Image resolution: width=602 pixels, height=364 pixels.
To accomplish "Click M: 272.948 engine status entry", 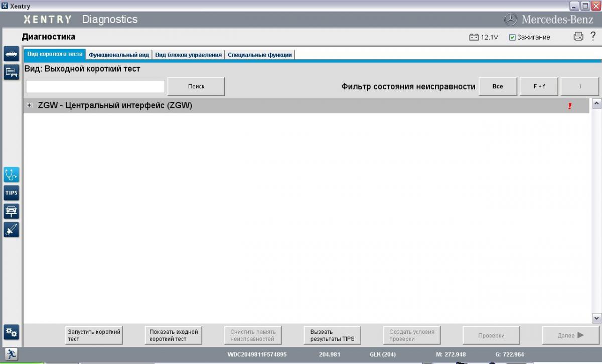I will [x=450, y=354].
